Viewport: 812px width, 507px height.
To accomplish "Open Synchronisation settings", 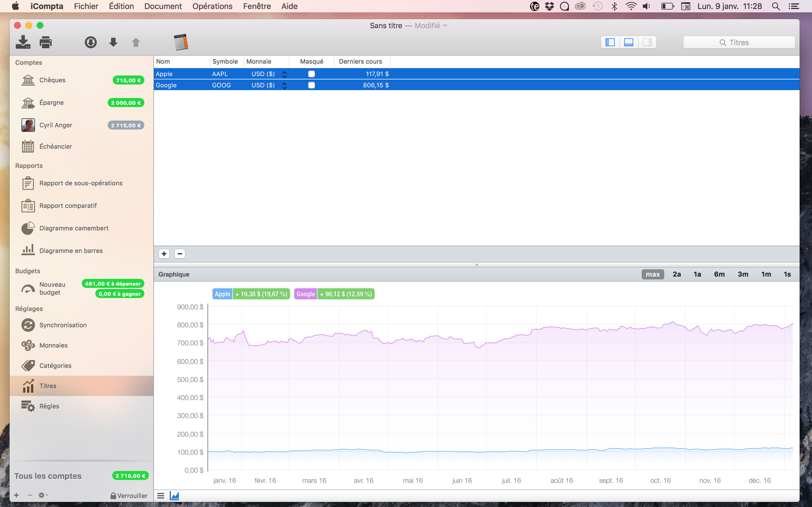I will (63, 325).
